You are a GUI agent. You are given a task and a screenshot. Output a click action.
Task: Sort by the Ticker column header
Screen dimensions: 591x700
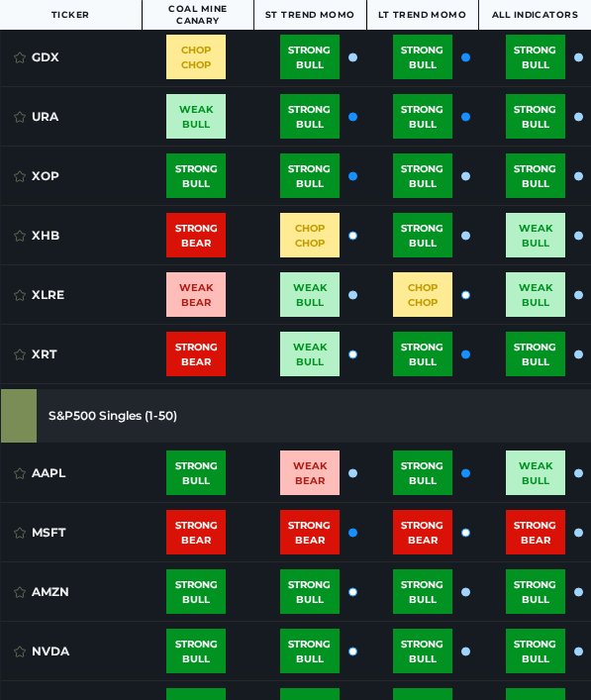click(x=70, y=15)
